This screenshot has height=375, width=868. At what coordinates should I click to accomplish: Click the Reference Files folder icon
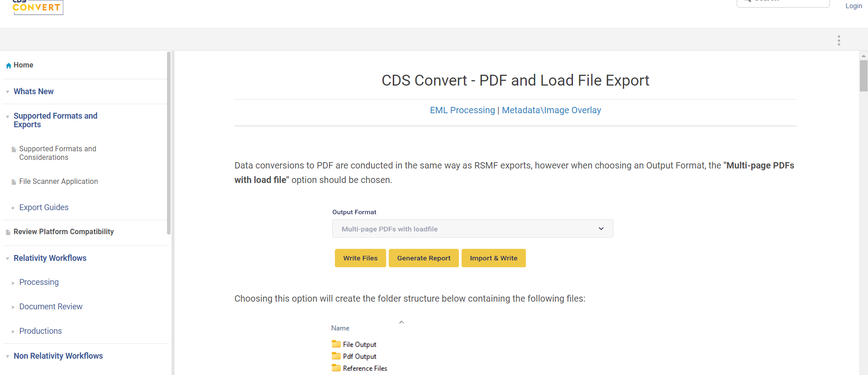[x=336, y=368]
